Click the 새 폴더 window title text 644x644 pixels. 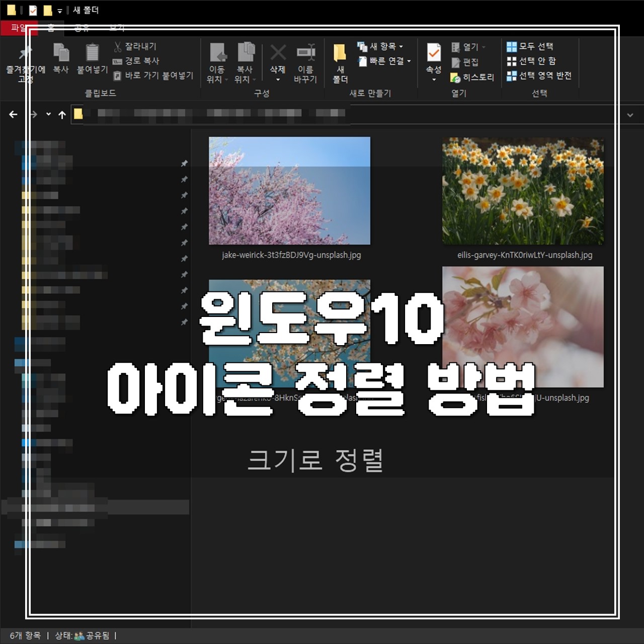(86, 10)
